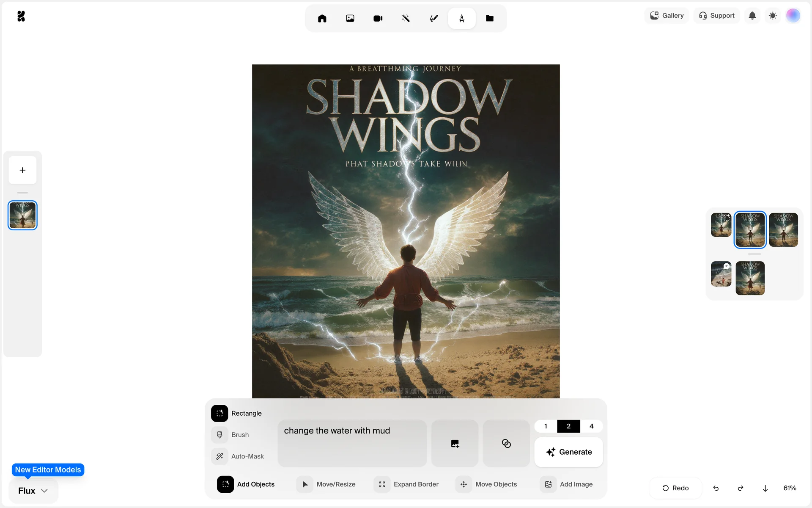Image resolution: width=812 pixels, height=508 pixels.
Task: Select the magic wand enhancer icon
Action: (406, 18)
